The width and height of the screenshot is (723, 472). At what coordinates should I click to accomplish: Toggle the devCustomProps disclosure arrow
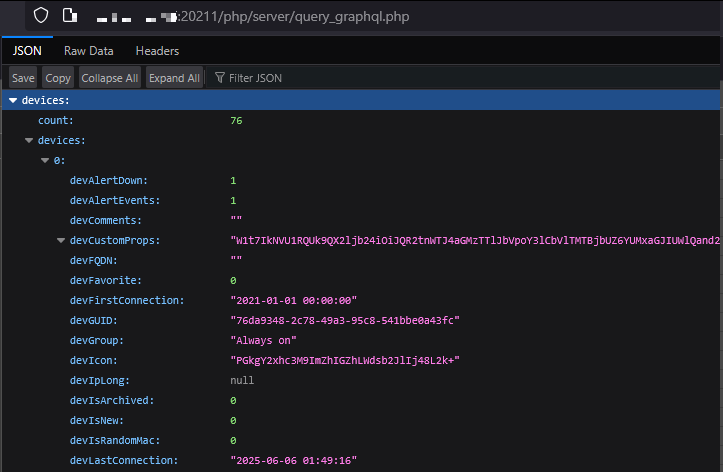click(x=61, y=241)
